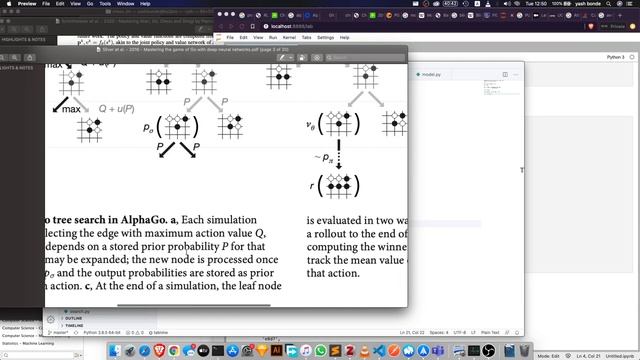Open Music app from the Dock
This screenshot has width=640, height=360.
point(306,350)
